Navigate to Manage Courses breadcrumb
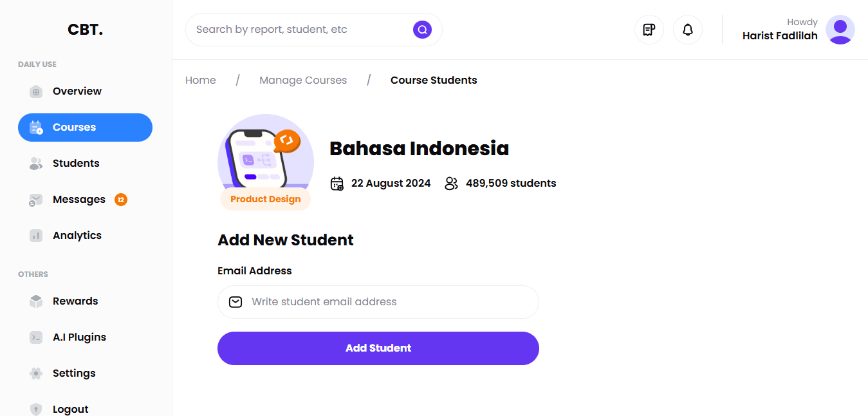Image resolution: width=868 pixels, height=416 pixels. (x=303, y=80)
